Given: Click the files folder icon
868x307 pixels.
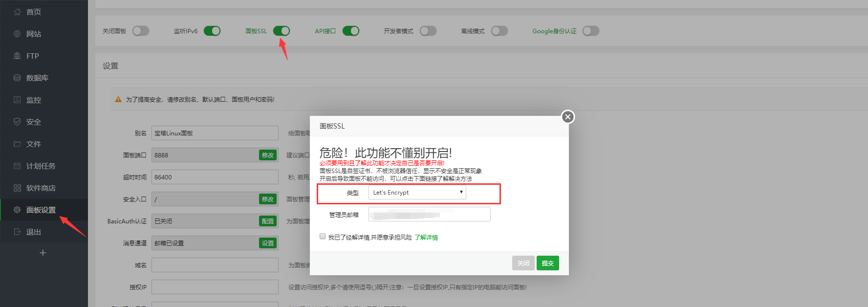Looking at the screenshot, I should click(x=17, y=144).
